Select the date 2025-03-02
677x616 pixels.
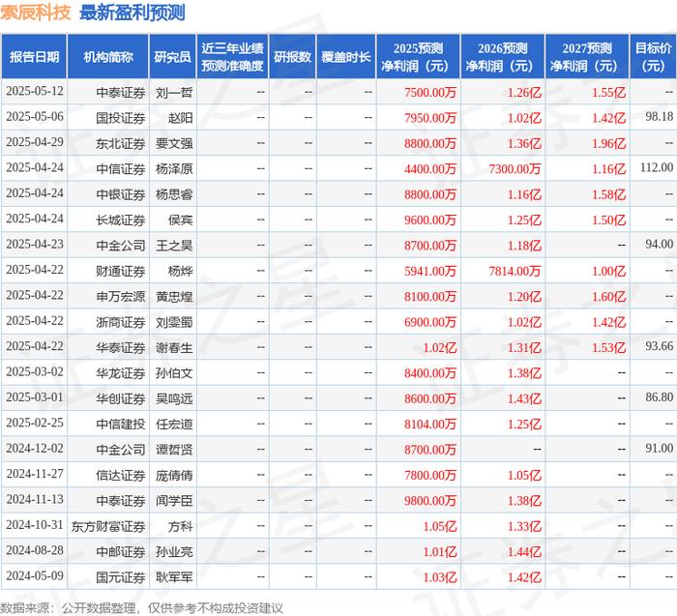(35, 371)
